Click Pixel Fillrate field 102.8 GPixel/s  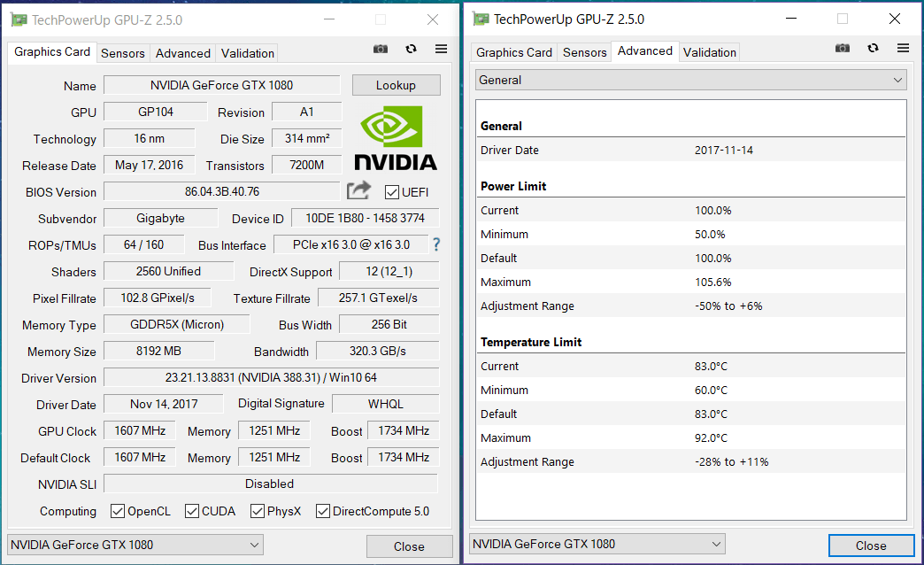coord(158,298)
